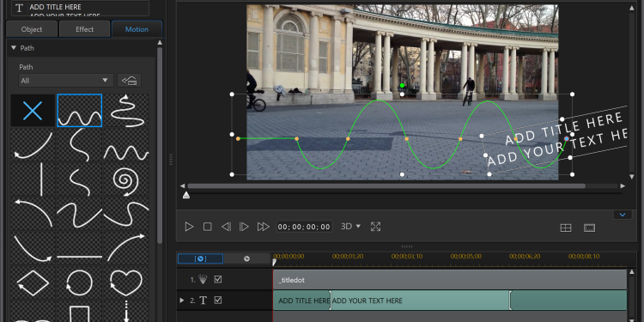Click preview horizontal scrollbar
Image resolution: width=644 pixels, height=322 pixels.
pos(386,186)
